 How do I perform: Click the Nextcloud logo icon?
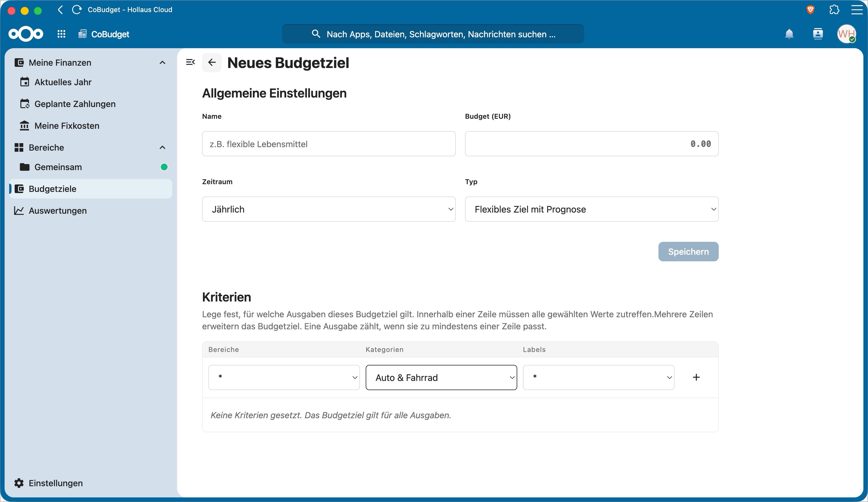pyautogui.click(x=26, y=34)
